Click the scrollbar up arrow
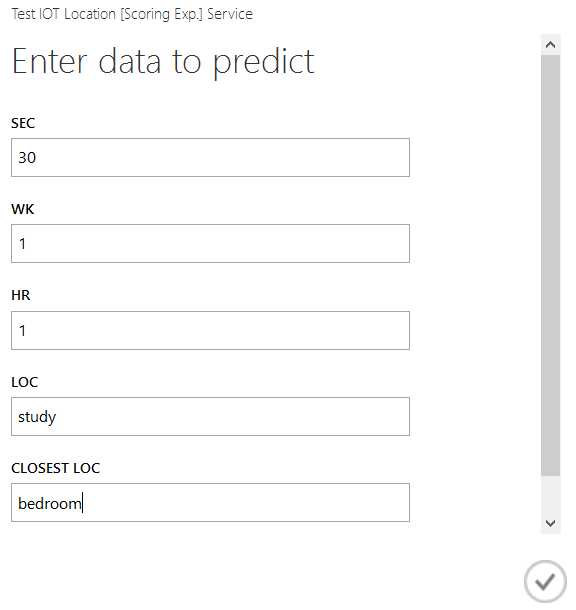This screenshot has width=576, height=610. (550, 45)
